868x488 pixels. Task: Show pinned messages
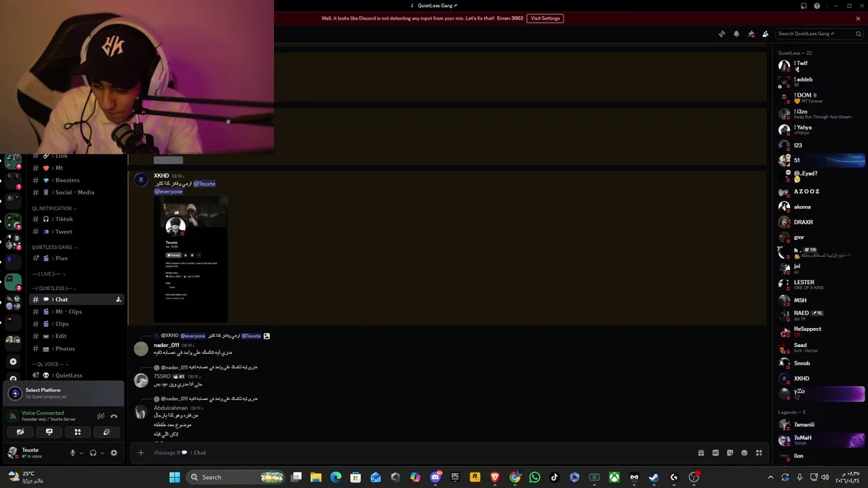[751, 34]
